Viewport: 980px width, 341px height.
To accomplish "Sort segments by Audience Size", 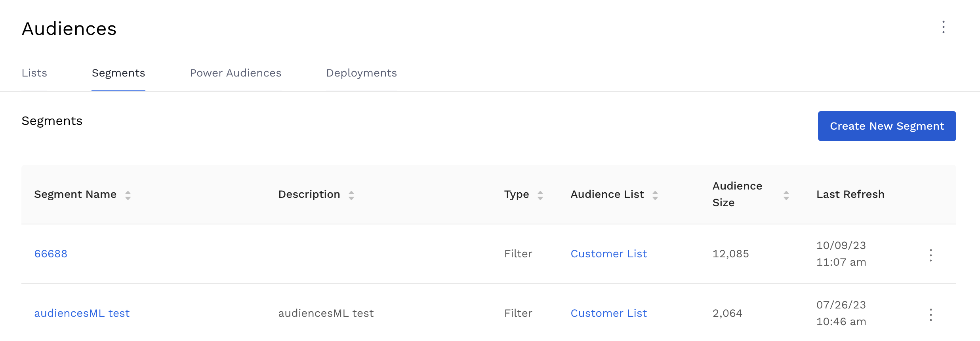I will (786, 195).
